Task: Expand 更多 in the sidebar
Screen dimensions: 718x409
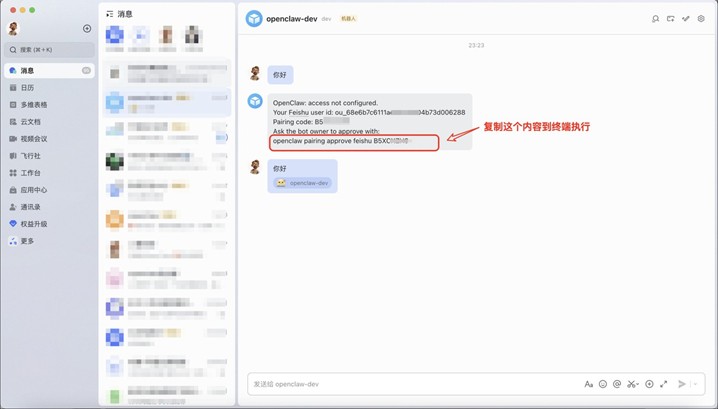Action: [27, 241]
